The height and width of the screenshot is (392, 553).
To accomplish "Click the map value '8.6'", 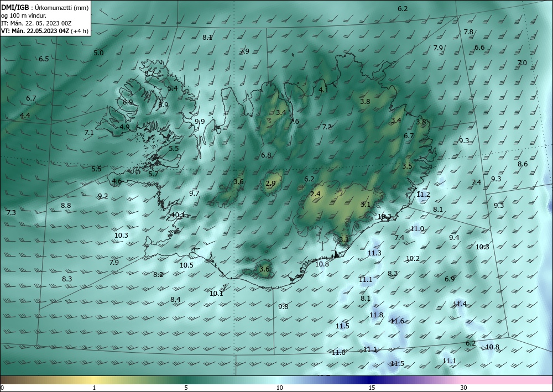I will 523,164.
